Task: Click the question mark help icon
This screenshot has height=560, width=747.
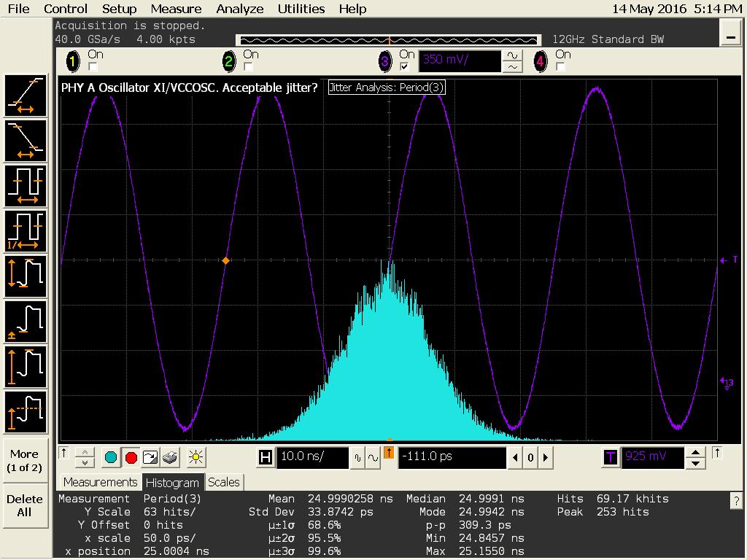Action: [x=737, y=500]
